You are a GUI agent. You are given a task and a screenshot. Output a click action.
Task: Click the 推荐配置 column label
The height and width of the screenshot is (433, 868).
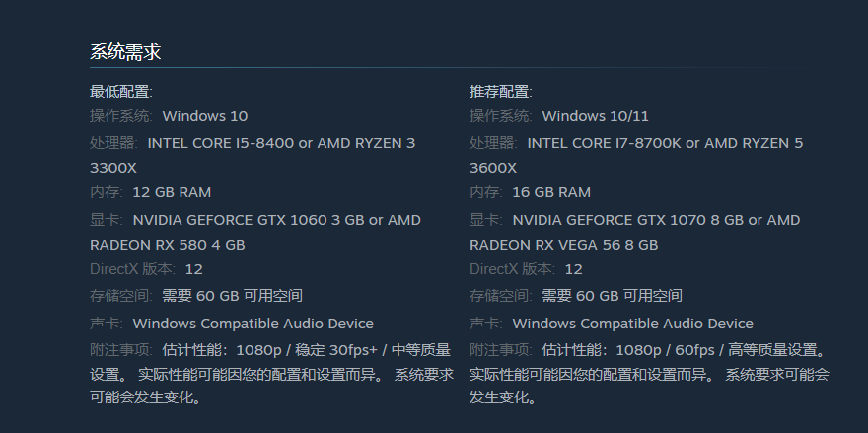500,92
